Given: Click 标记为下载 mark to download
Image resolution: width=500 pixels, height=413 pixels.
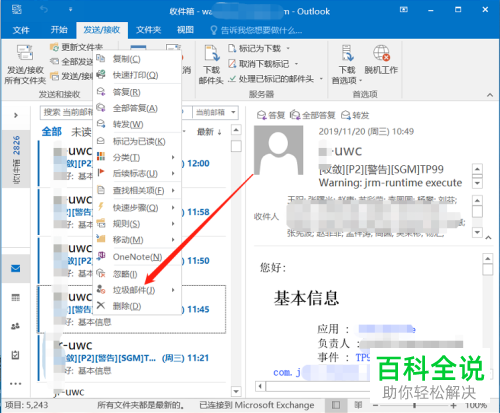Looking at the screenshot, I should point(259,49).
